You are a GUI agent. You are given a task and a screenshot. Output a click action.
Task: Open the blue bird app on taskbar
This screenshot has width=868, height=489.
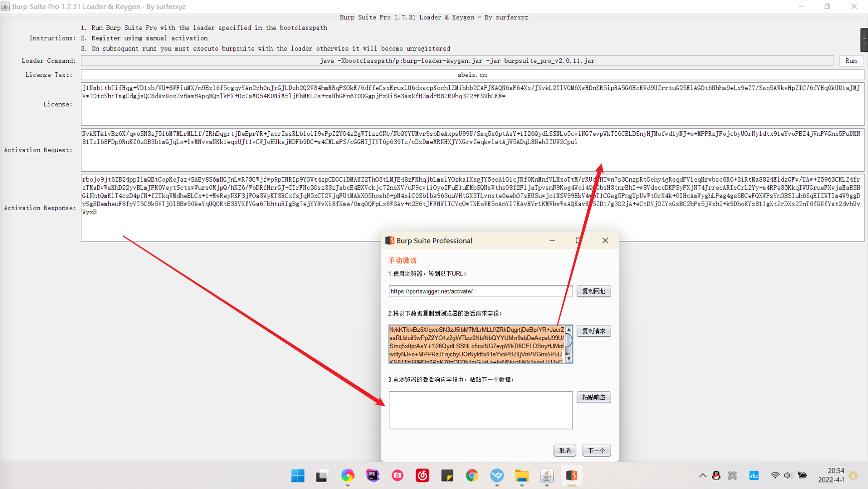497,476
